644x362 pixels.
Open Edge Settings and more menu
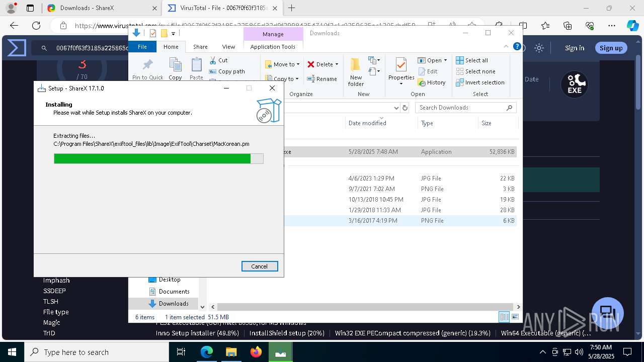click(x=612, y=26)
